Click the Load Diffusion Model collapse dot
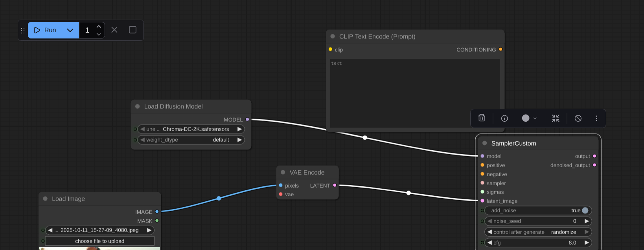 point(138,106)
